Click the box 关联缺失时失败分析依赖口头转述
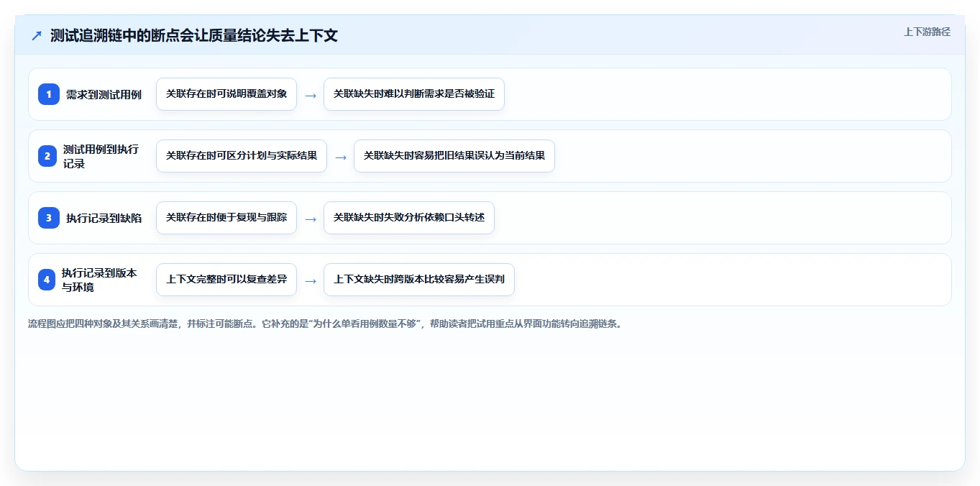The width and height of the screenshot is (980, 486). (x=409, y=218)
